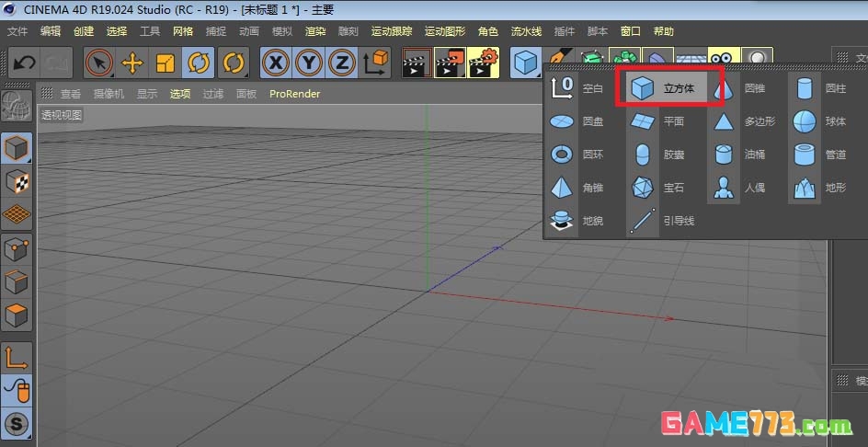
Task: Choose 角锥 pyramid primitive
Action: (577, 188)
